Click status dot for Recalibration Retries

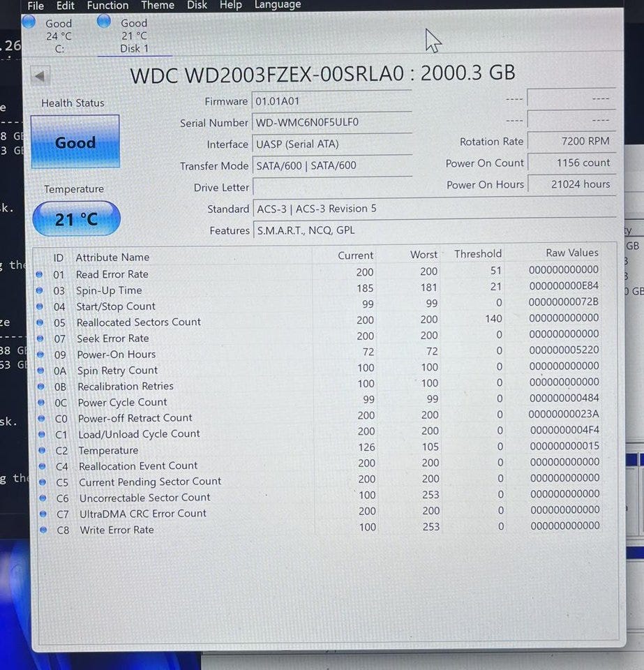(x=41, y=386)
